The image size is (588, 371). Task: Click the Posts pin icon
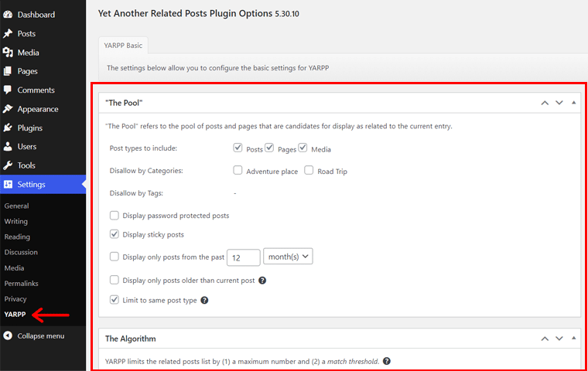click(x=8, y=34)
